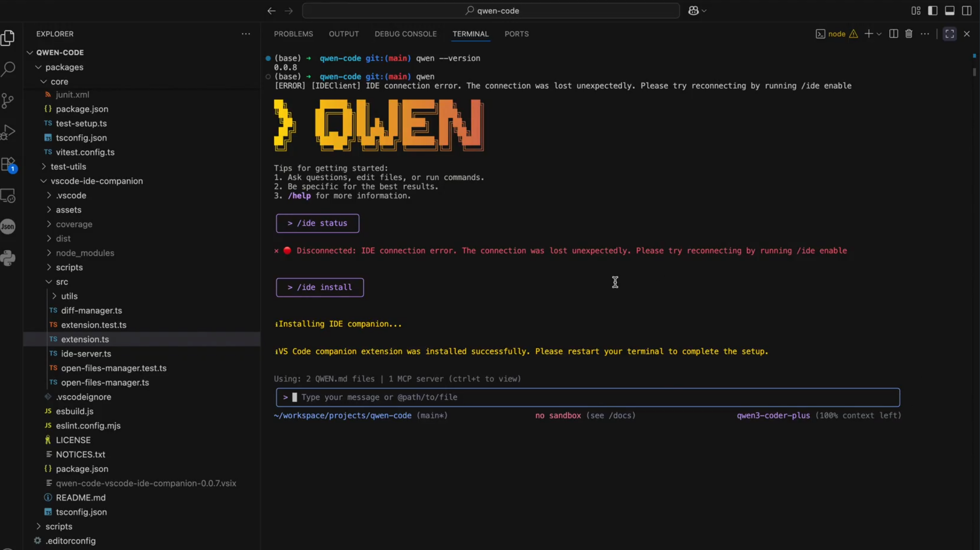Click the terminal scrollbar on right edge
The width and height of the screenshot is (980, 550).
tap(974, 72)
